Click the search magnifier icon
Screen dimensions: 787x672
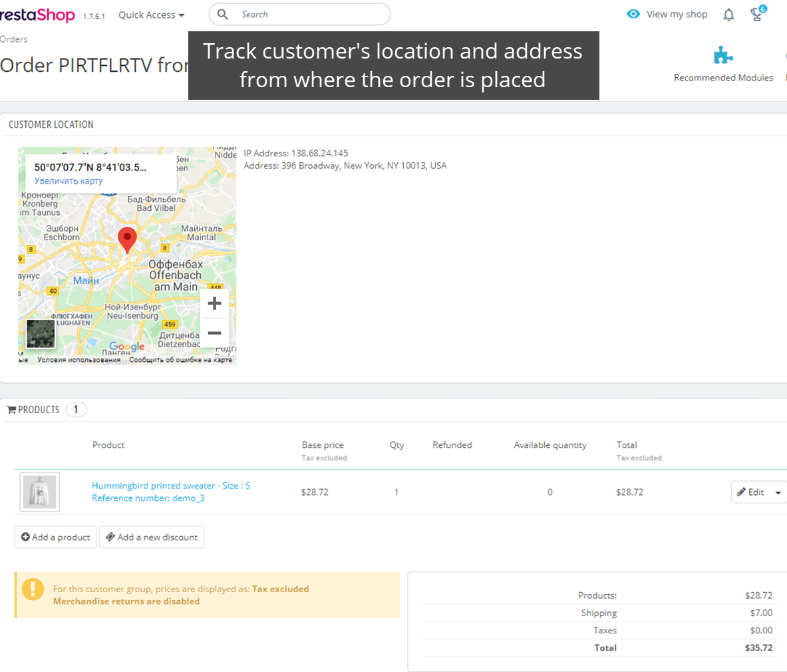(x=222, y=14)
